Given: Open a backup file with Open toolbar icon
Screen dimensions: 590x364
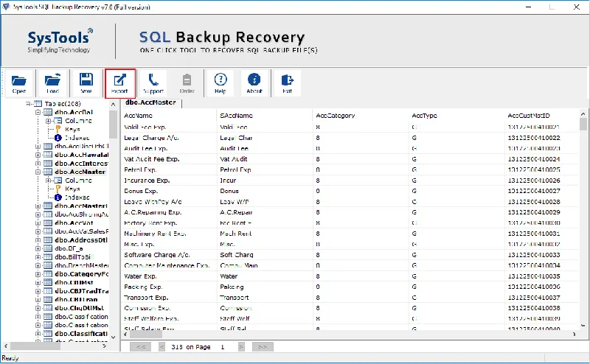Looking at the screenshot, I should [x=19, y=83].
